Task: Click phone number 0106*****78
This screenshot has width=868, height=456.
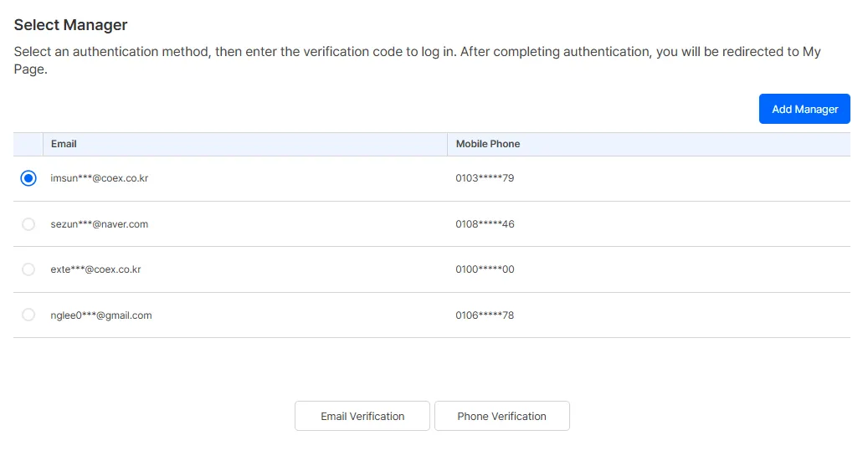Action: click(x=485, y=315)
